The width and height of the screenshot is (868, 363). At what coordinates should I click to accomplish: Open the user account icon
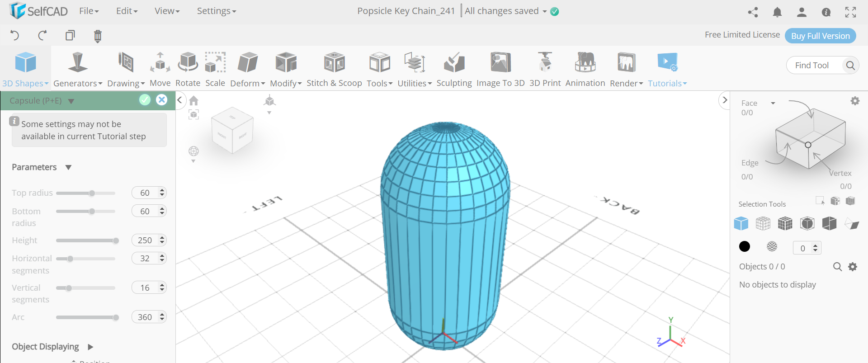click(802, 12)
